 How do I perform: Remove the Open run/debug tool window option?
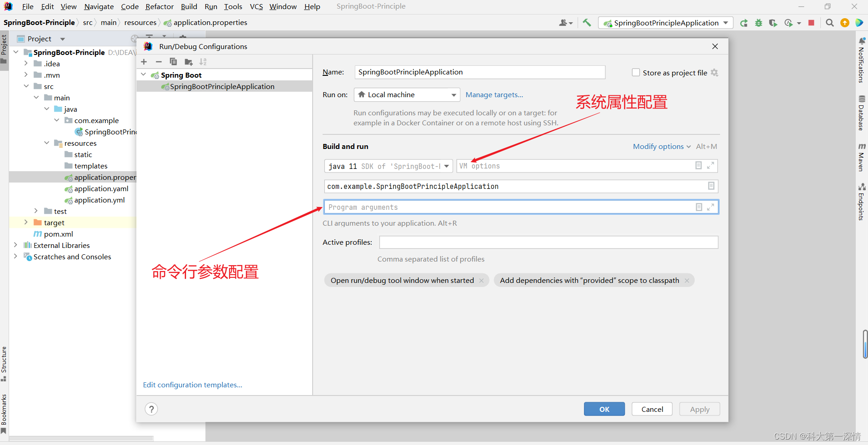tap(481, 281)
